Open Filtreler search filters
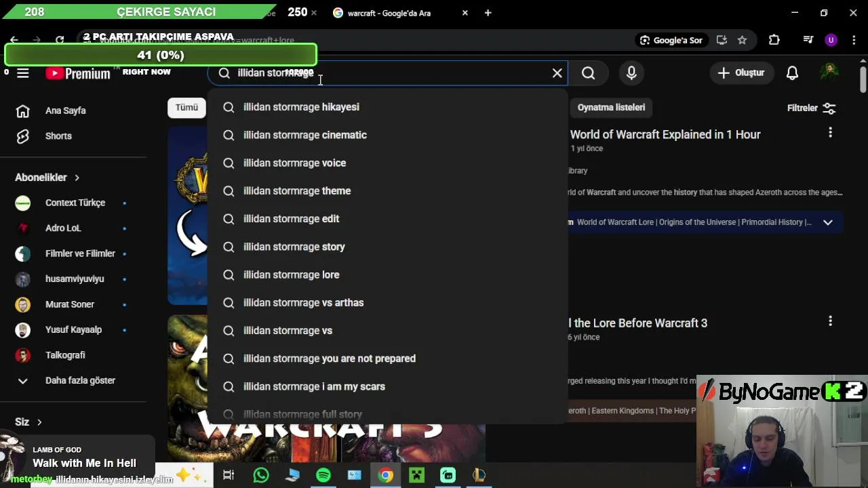 point(811,108)
